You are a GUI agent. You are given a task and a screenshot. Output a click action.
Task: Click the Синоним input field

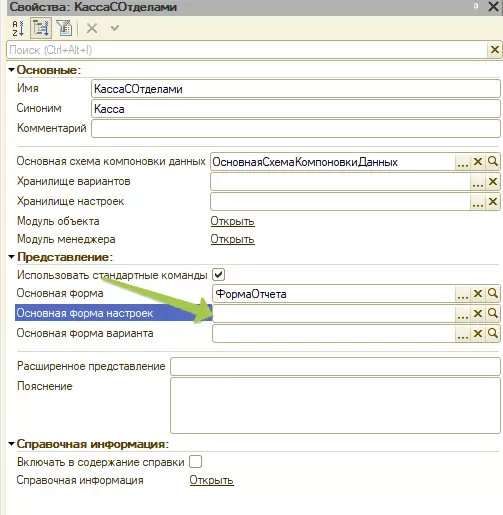coord(296,109)
